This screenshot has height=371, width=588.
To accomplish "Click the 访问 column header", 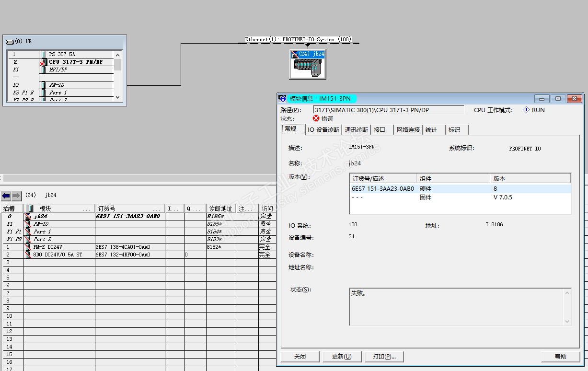I will click(x=267, y=209).
